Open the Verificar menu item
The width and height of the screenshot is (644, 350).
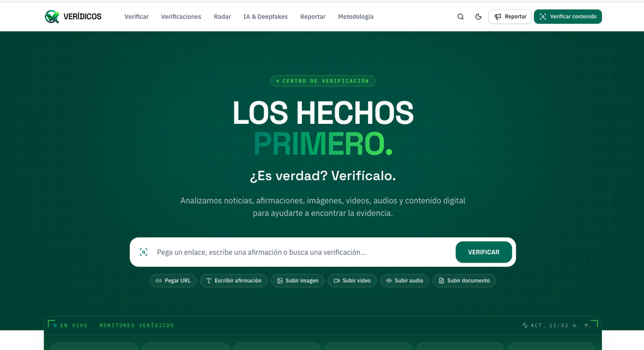(x=136, y=17)
